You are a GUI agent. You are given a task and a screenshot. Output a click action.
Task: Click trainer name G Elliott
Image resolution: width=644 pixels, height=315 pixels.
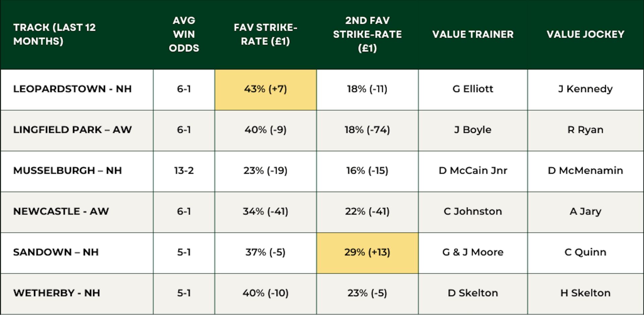coord(473,89)
